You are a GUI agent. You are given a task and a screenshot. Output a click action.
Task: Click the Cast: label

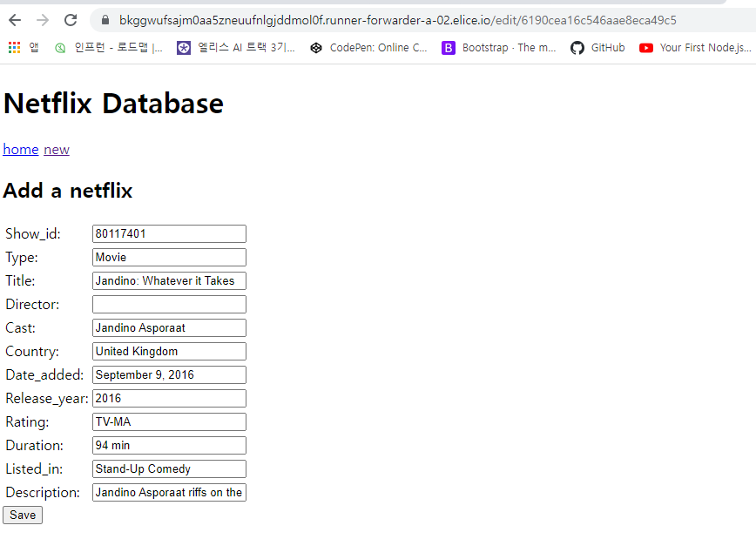click(x=20, y=327)
